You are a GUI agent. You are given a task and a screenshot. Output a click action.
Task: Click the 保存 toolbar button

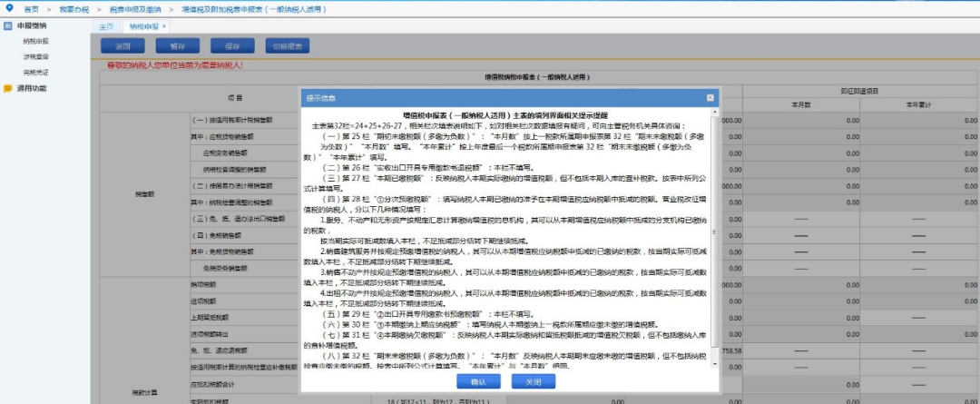click(231, 45)
